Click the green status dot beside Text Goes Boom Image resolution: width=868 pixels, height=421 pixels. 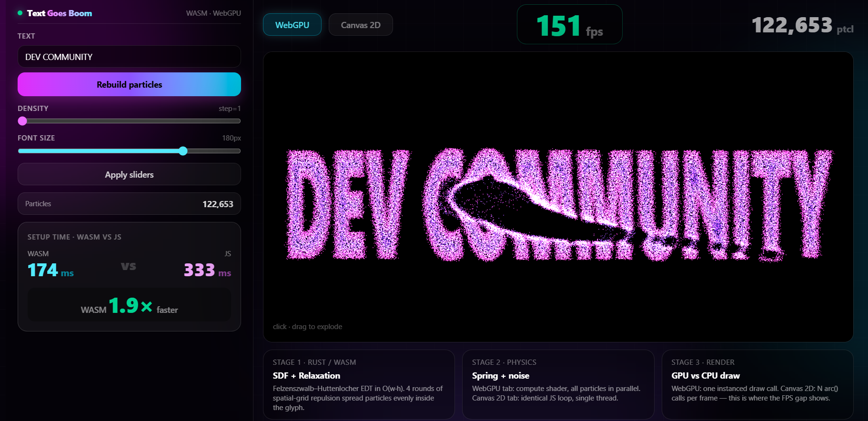20,13
